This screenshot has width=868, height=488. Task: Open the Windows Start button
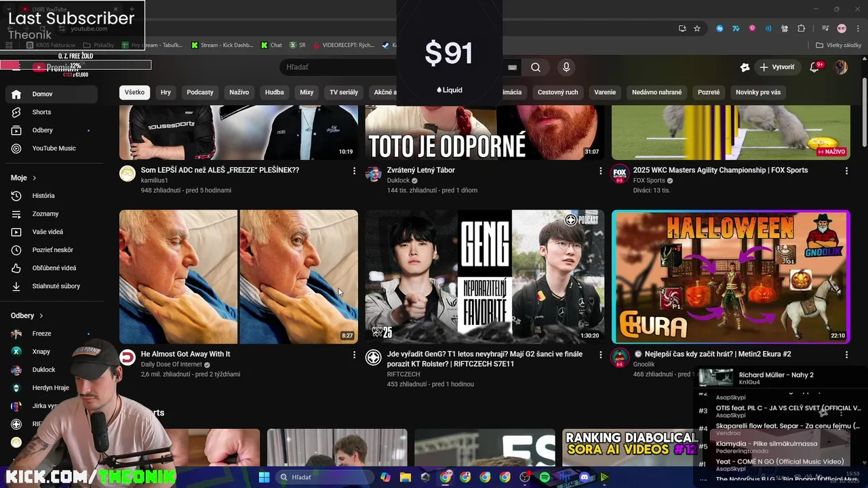(x=264, y=477)
